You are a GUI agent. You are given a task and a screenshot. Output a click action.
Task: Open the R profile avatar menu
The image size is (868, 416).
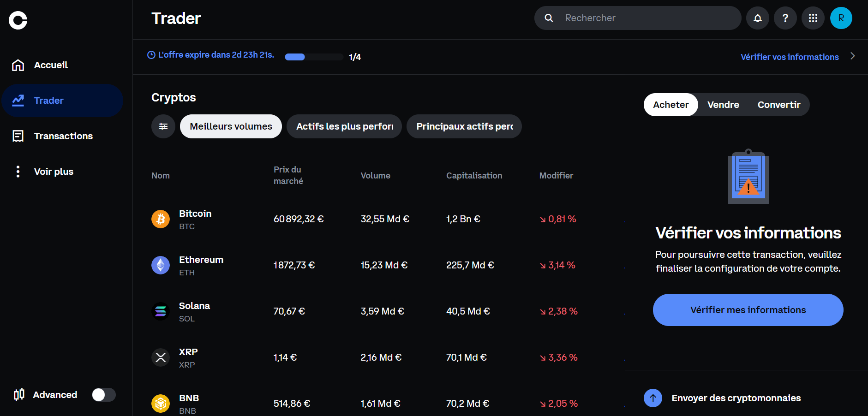click(x=841, y=18)
